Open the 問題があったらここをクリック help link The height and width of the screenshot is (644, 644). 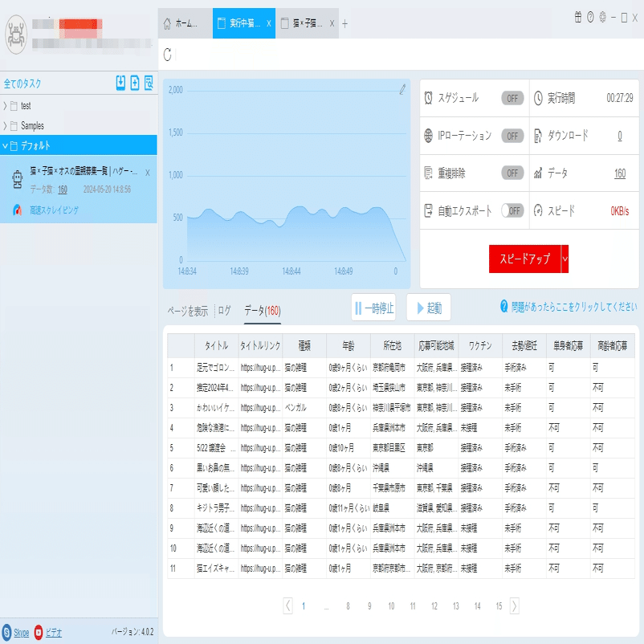574,307
